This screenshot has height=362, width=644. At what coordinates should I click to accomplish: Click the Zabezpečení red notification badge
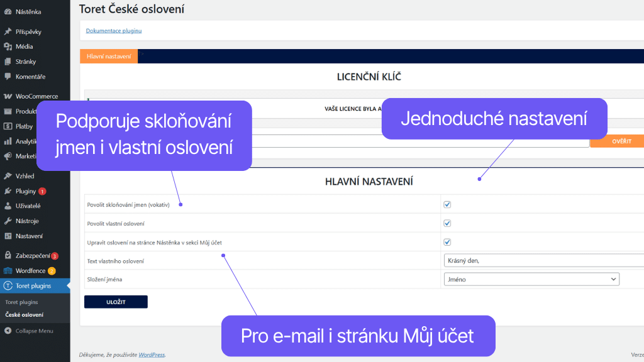point(55,256)
